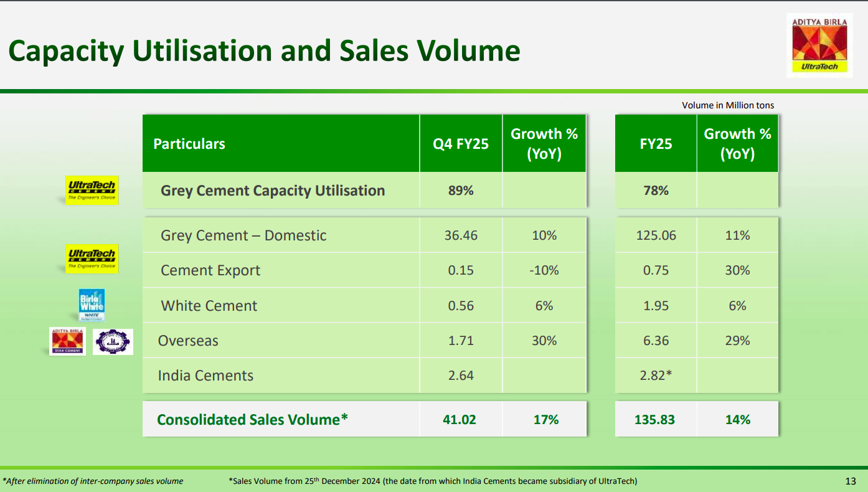Click the 125.06 FY25 domestic volume
The image size is (868, 492).
pos(656,235)
